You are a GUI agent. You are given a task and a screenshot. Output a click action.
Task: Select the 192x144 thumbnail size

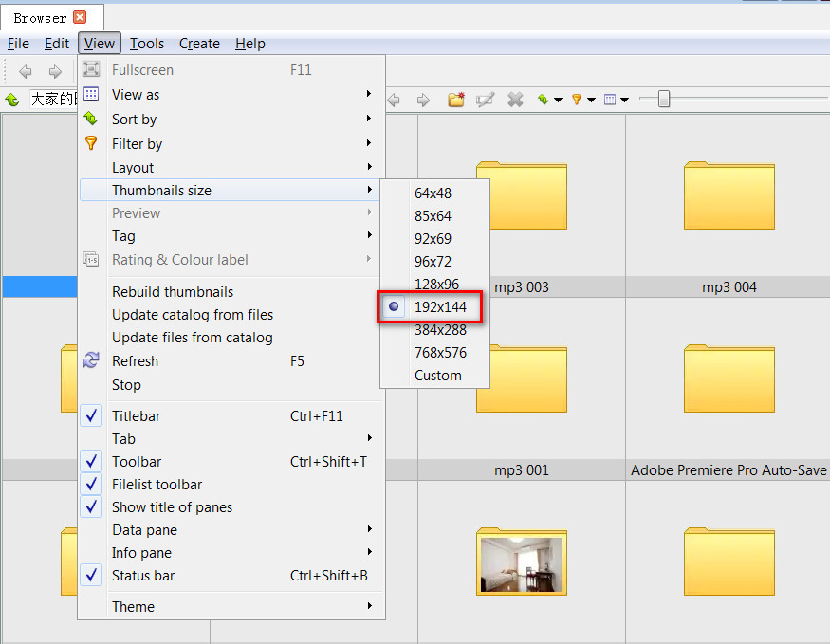pos(440,307)
